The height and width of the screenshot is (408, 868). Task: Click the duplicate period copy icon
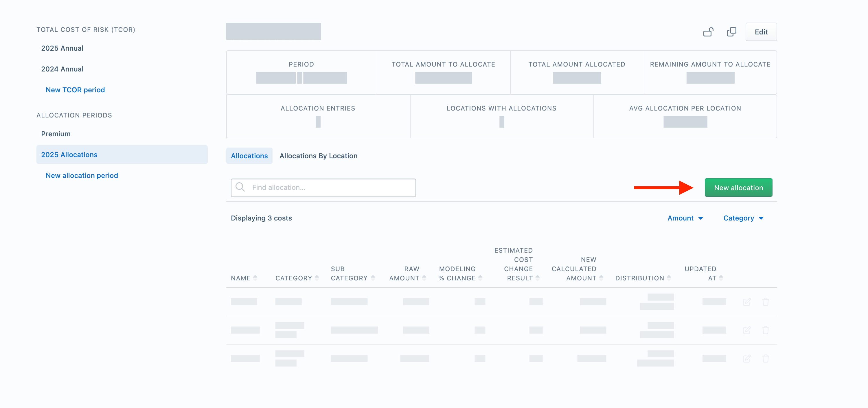[731, 32]
